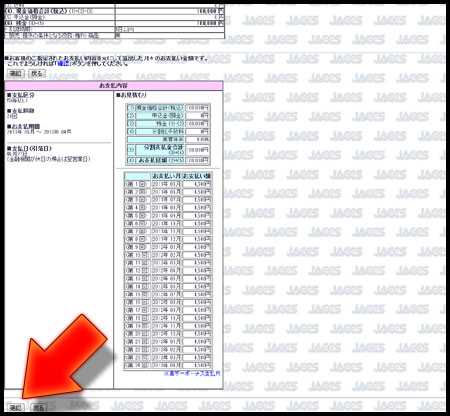Click the ■支払区分 heading
Image resolution: width=450 pixels, height=416 pixels.
coord(21,95)
